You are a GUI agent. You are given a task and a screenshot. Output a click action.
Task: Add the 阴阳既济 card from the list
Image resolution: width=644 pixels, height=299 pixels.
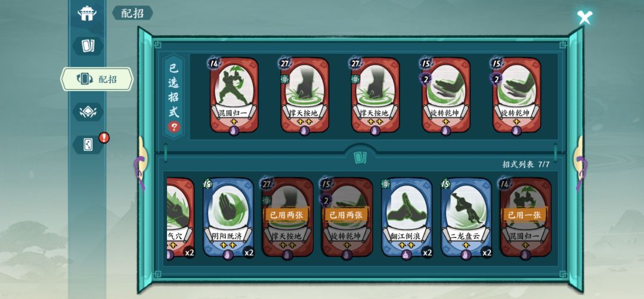pos(228,218)
